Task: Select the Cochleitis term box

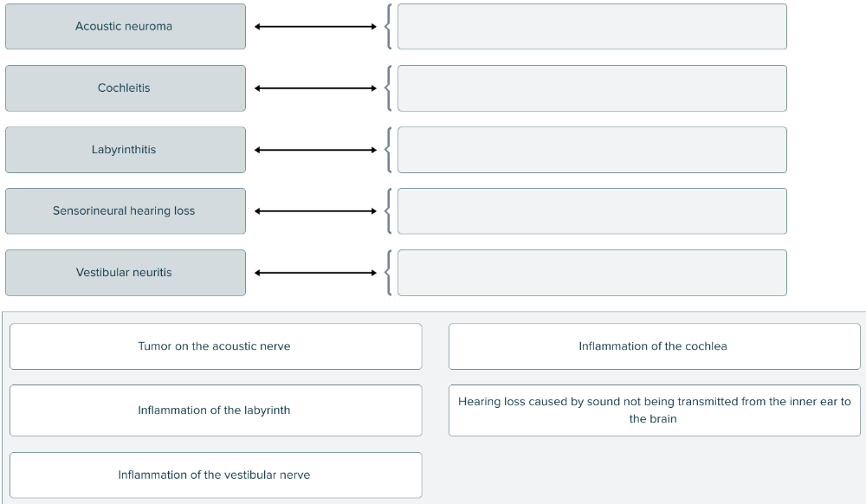Action: click(125, 88)
